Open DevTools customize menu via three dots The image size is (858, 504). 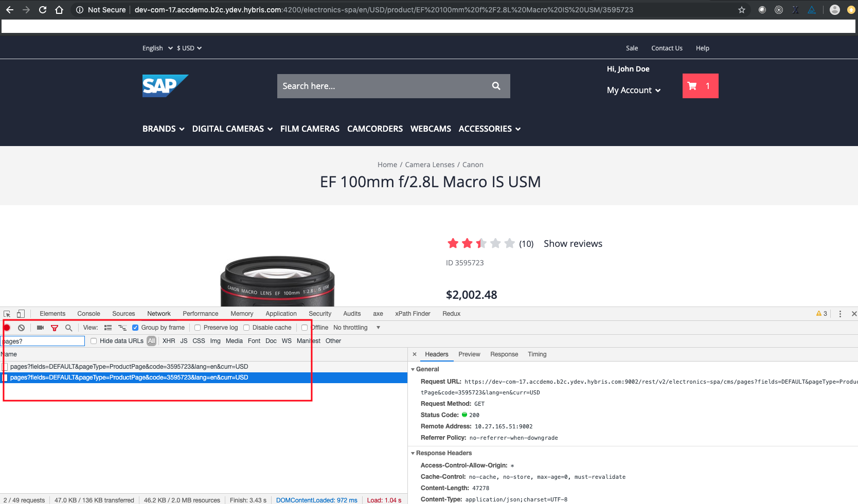point(840,313)
